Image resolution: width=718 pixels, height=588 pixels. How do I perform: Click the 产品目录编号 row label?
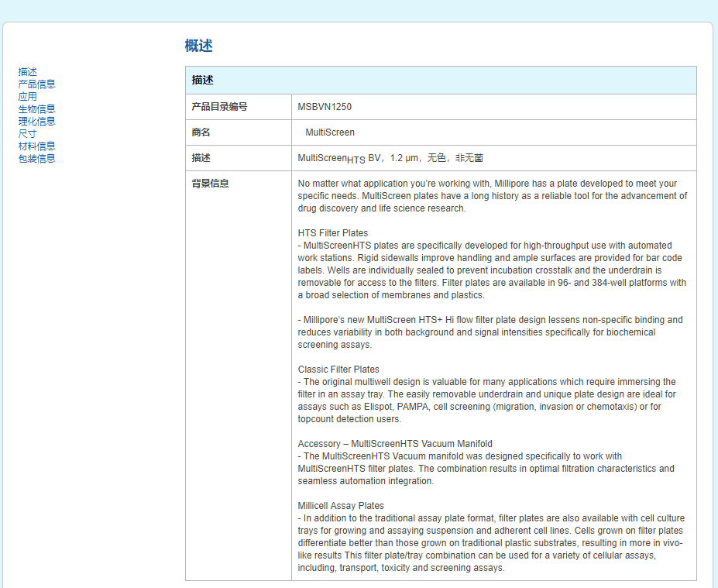219,107
